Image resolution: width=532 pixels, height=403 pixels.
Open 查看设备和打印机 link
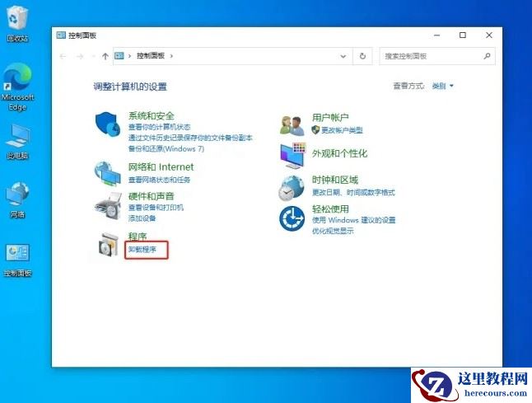[x=156, y=208]
